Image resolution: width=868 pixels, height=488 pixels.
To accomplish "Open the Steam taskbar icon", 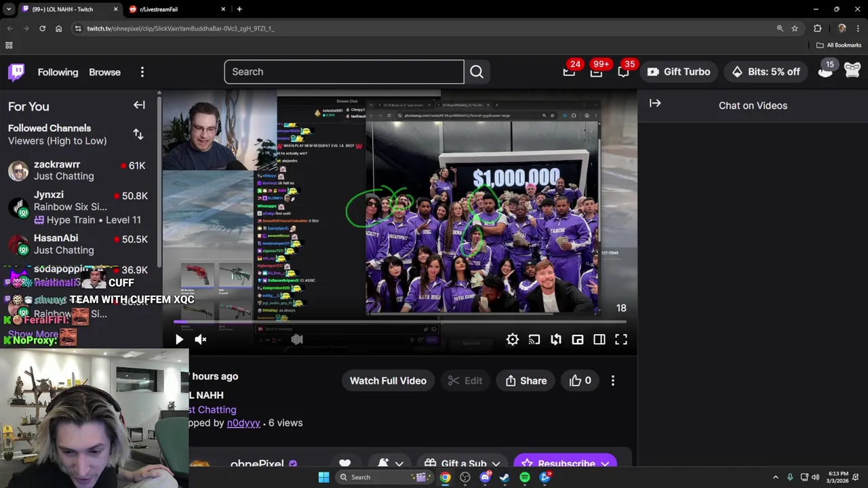I will coord(505,477).
